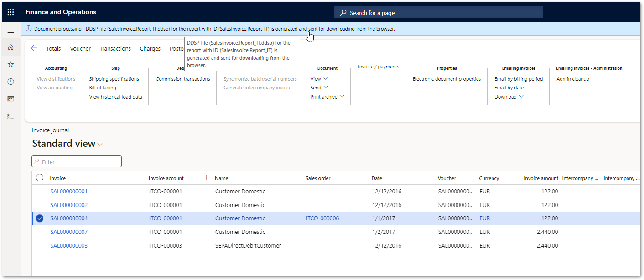The height and width of the screenshot is (280, 644).
Task: Click View historical load data
Action: pyautogui.click(x=115, y=97)
